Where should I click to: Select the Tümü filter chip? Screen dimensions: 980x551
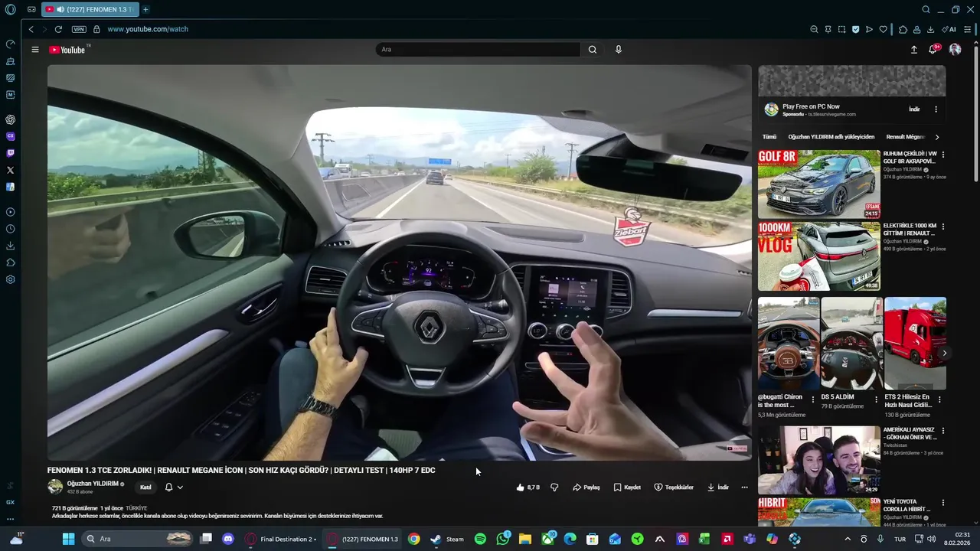(769, 137)
